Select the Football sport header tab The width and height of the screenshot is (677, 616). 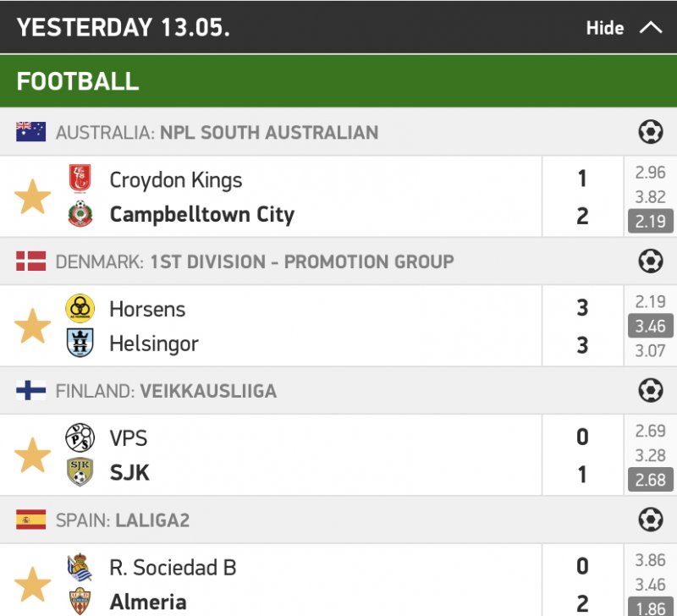tap(78, 81)
